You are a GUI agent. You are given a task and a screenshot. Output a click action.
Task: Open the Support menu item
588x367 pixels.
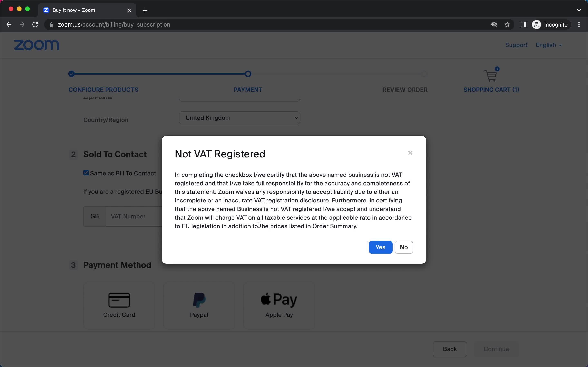516,45
